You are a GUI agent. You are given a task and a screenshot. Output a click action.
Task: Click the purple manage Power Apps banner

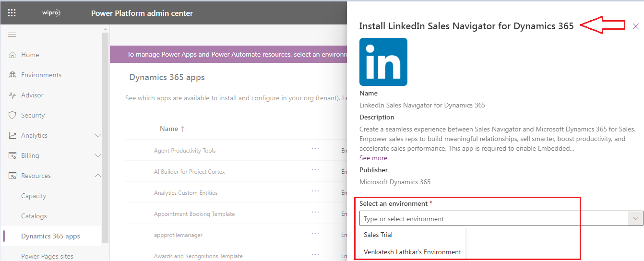pyautogui.click(x=228, y=54)
